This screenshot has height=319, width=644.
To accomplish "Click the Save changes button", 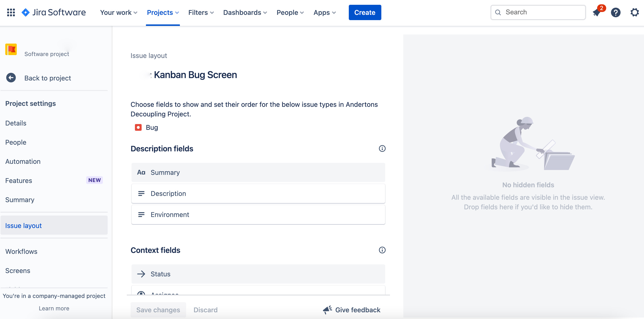I will (158, 310).
